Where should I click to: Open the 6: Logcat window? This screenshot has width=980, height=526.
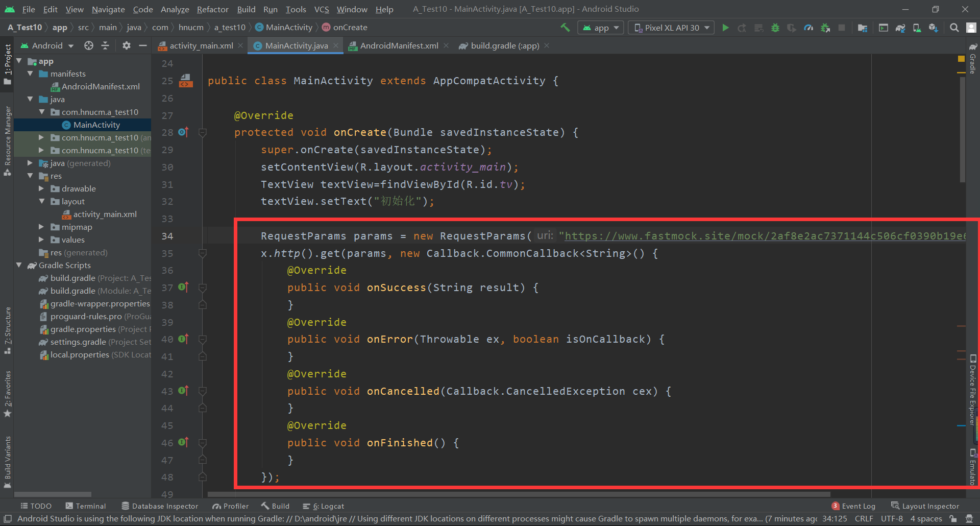point(324,506)
